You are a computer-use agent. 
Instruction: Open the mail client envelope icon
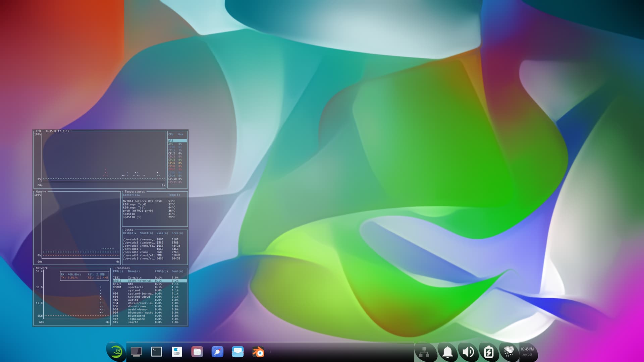point(238,352)
